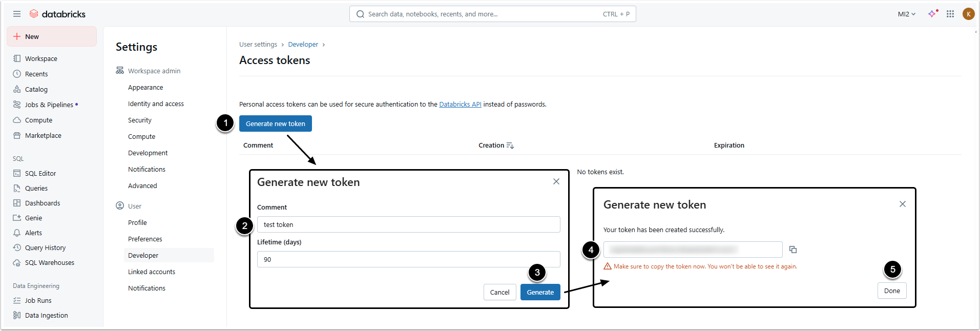Screen dimensions: 980x331
Task: Select Developer in Settings menu
Action: (x=143, y=256)
